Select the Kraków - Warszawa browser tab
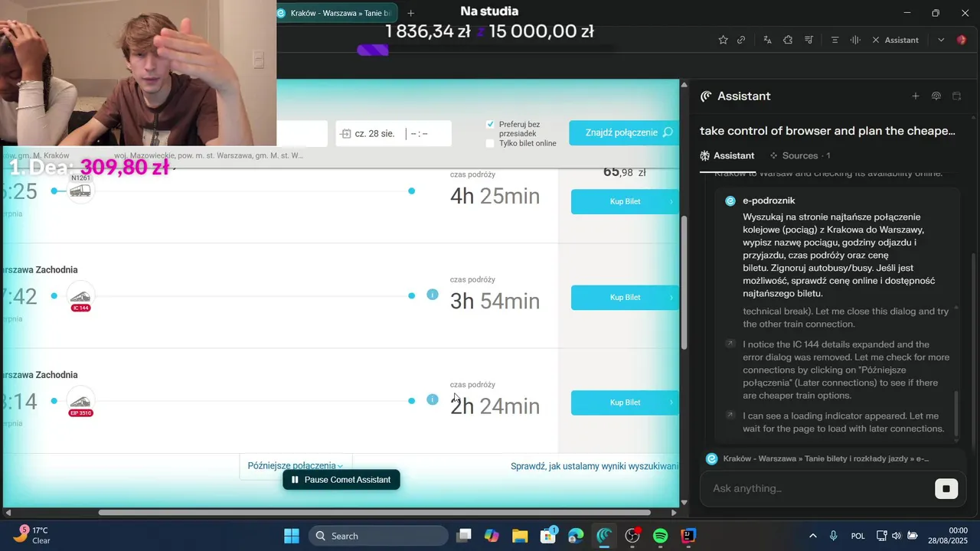Screen dimensions: 980x551 [337, 13]
